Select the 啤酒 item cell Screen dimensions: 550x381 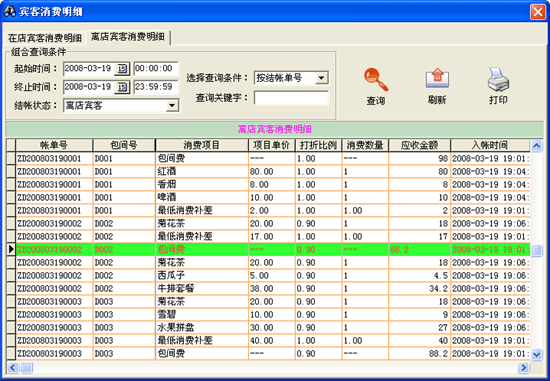[x=202, y=198]
